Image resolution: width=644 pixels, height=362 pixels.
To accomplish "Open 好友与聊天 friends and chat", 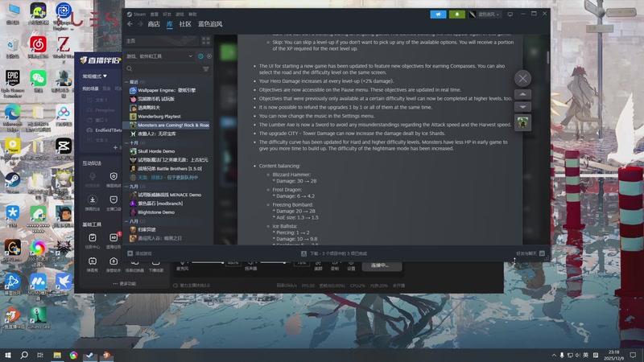I will (530, 253).
